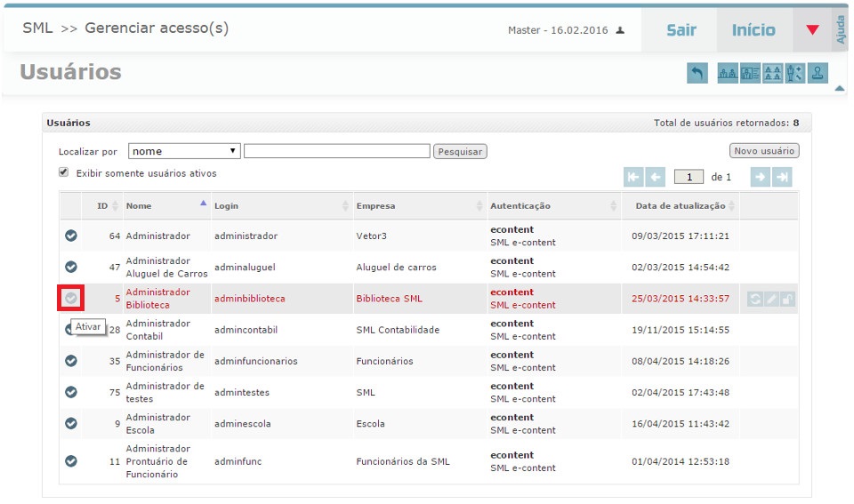Toggle active status for user ID 64
The image size is (854, 504).
71,236
